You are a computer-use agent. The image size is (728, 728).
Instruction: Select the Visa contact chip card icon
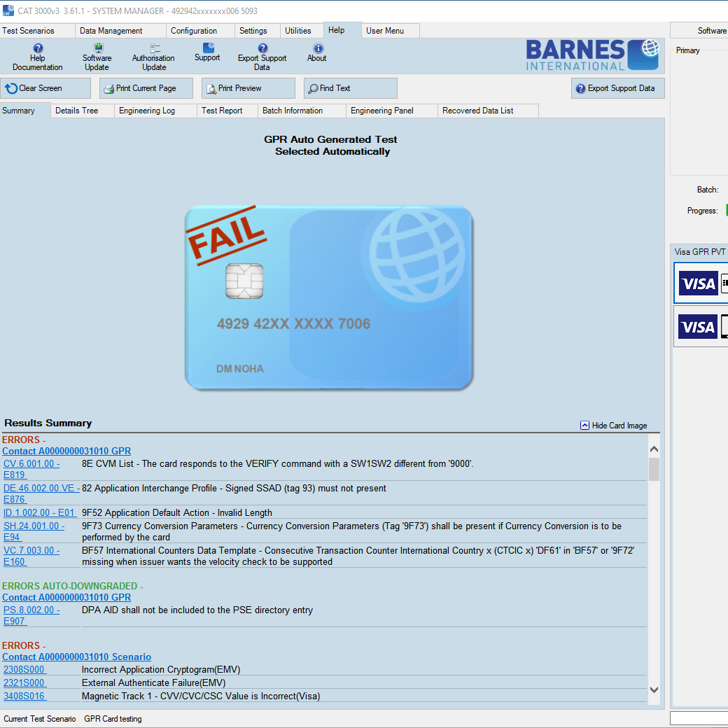700,283
